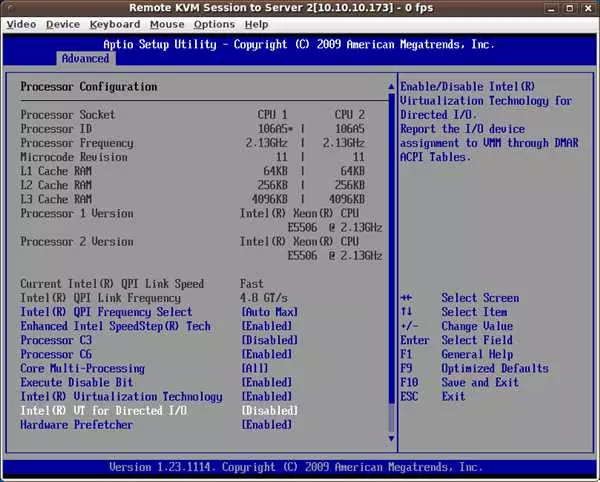Open the Video menu

point(21,24)
